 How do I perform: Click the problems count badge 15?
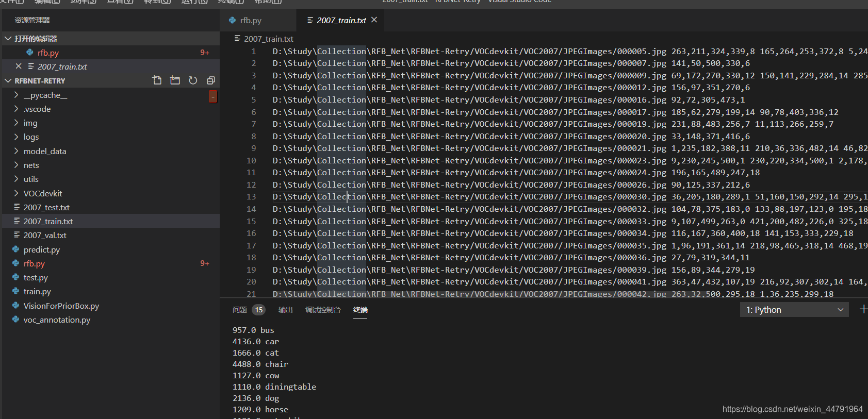pos(259,310)
